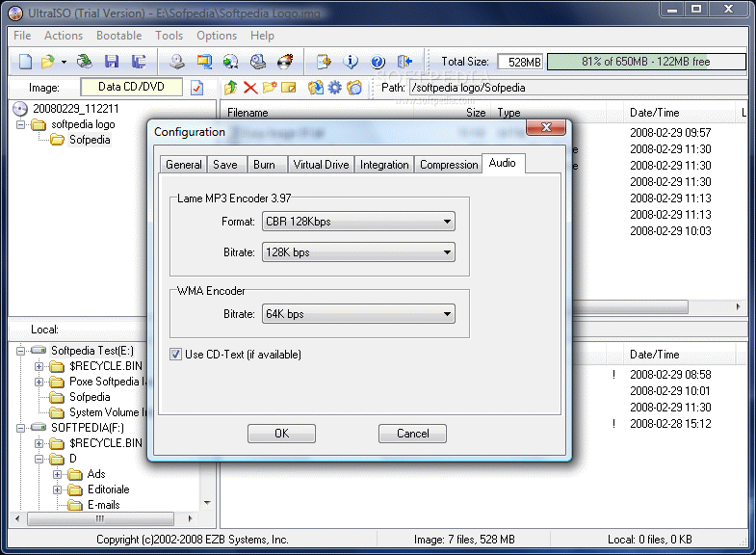The width and height of the screenshot is (756, 555).
Task: Click the Exit door icon in the toolbar
Action: click(x=404, y=62)
